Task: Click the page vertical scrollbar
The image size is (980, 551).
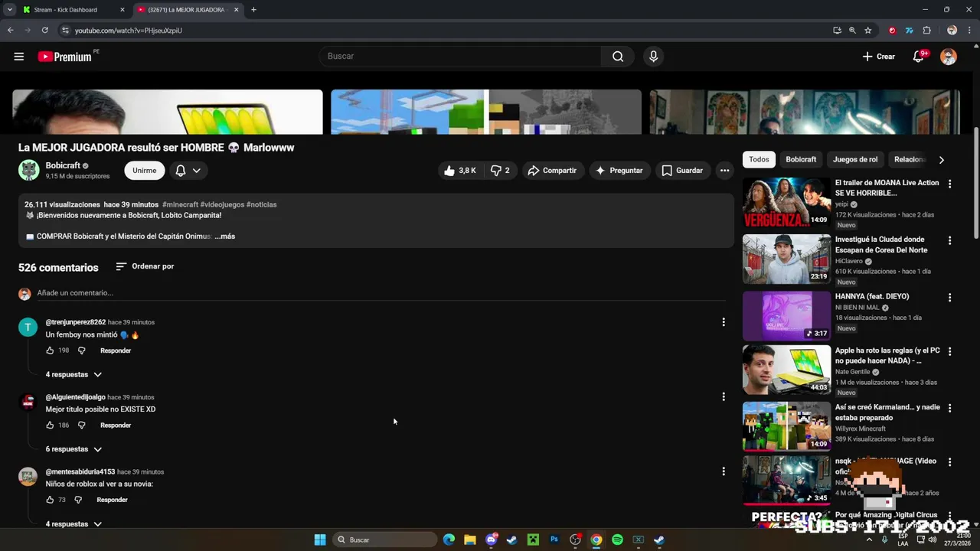Action: coord(975,184)
